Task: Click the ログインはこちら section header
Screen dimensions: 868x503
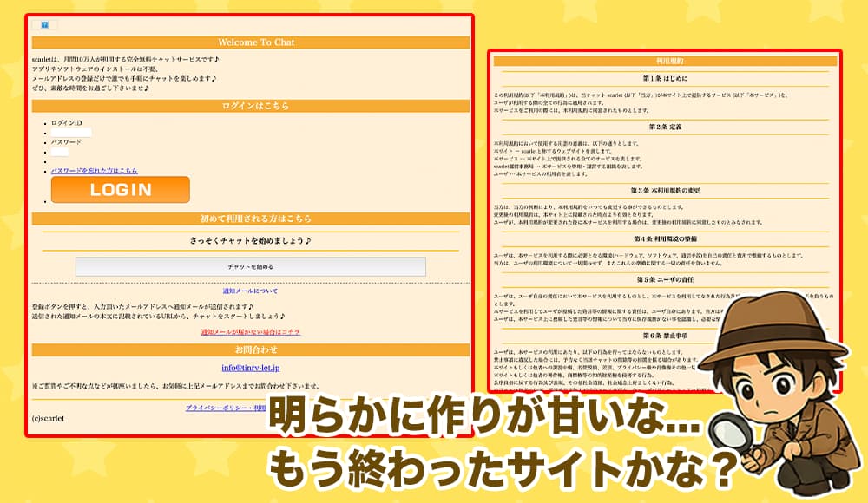Action: (x=250, y=106)
